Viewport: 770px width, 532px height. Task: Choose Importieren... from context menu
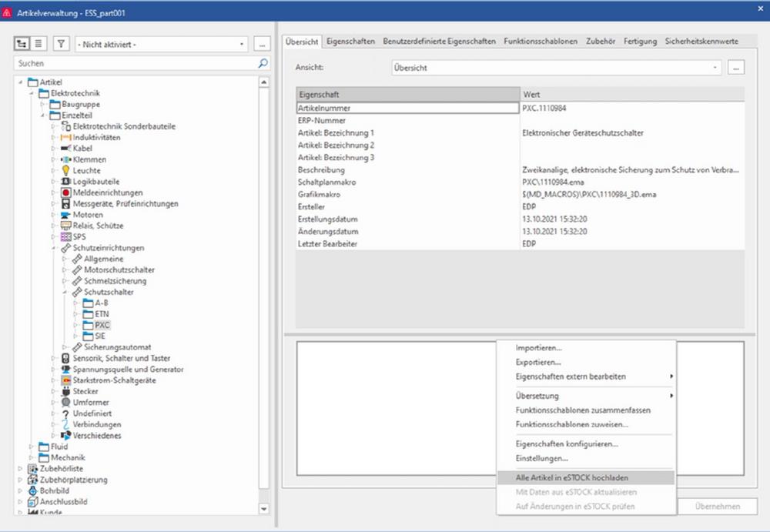click(x=586, y=348)
